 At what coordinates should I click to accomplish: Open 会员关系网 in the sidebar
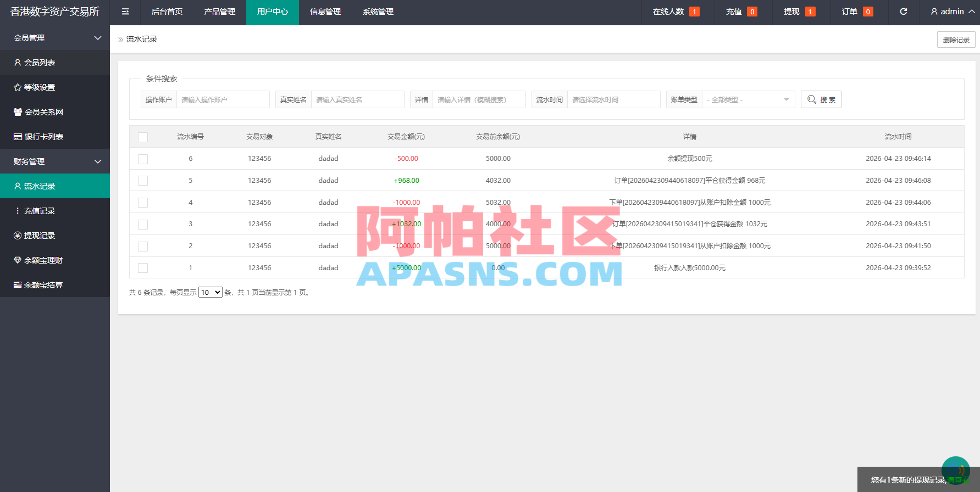click(x=55, y=112)
